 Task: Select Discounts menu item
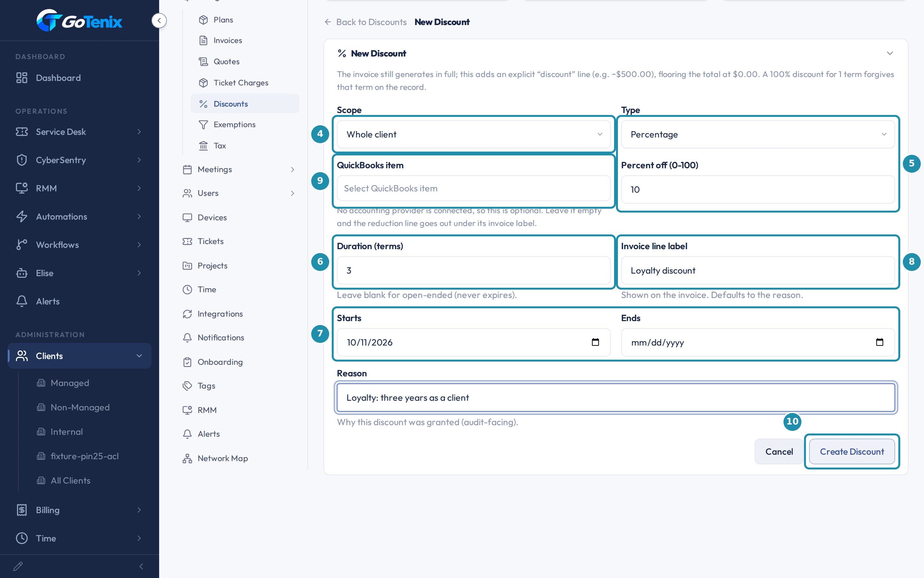pos(245,104)
